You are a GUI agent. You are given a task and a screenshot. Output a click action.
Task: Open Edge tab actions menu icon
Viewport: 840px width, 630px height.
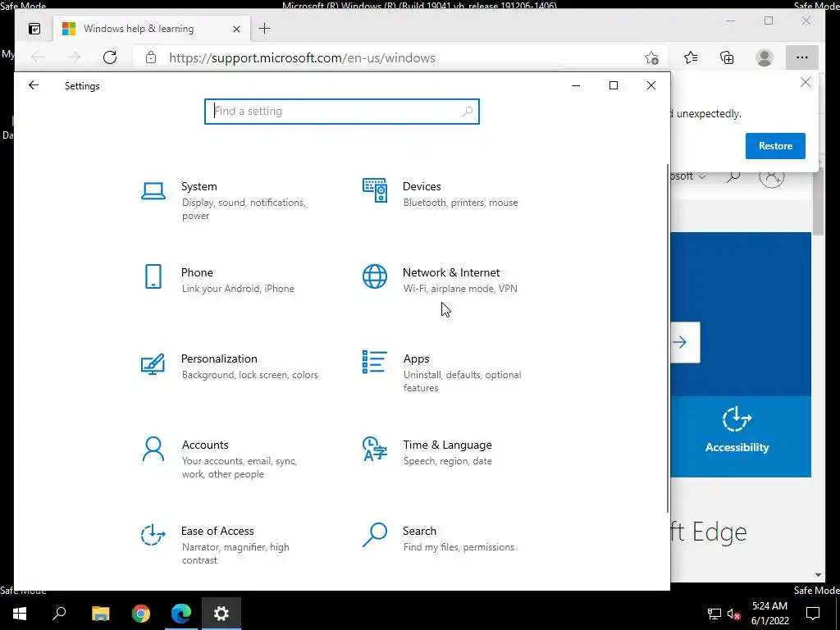(x=34, y=29)
